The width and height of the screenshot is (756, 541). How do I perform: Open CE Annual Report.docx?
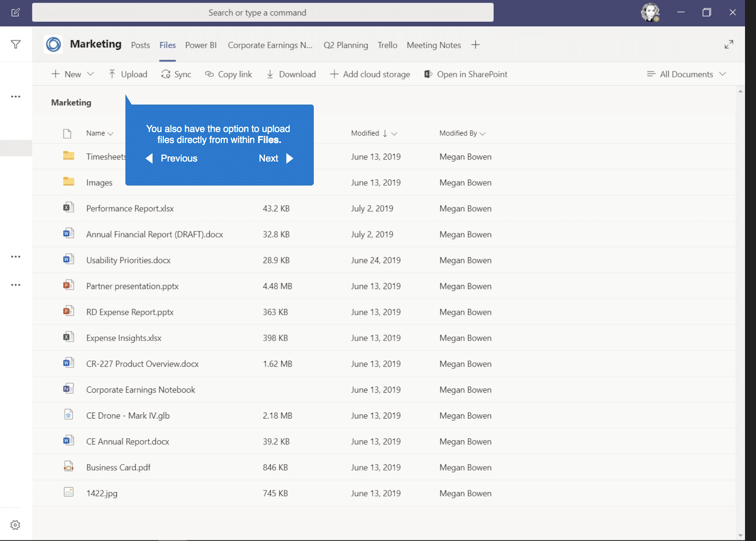click(128, 442)
